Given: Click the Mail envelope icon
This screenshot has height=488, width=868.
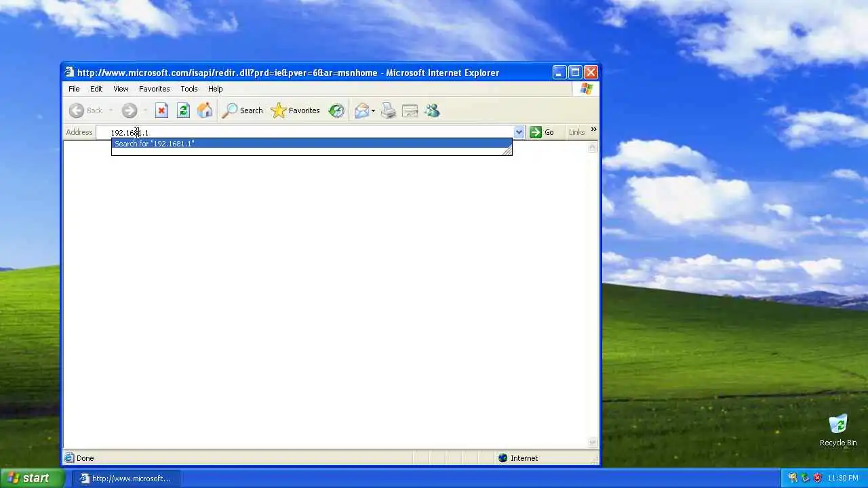Looking at the screenshot, I should point(362,110).
